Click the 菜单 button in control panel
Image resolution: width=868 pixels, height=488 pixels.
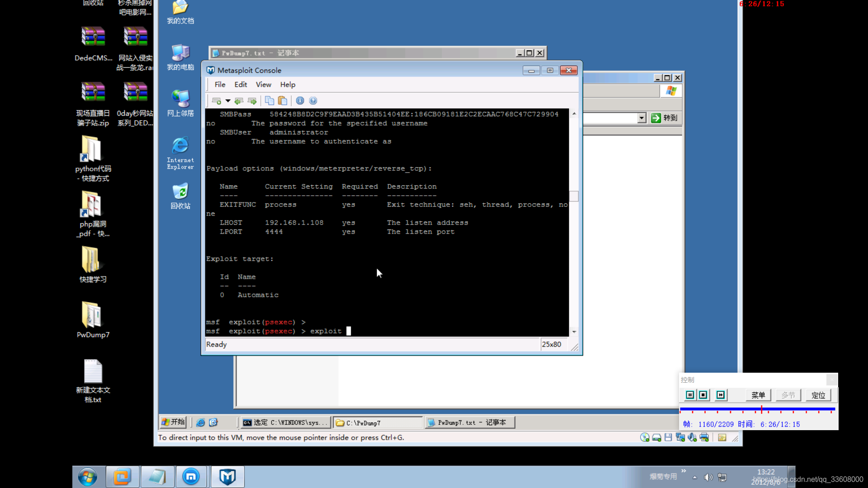(758, 395)
